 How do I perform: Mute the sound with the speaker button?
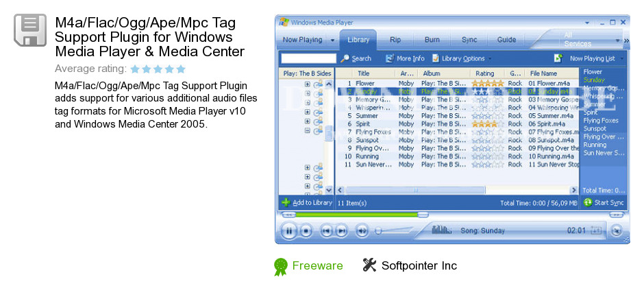coord(362,230)
